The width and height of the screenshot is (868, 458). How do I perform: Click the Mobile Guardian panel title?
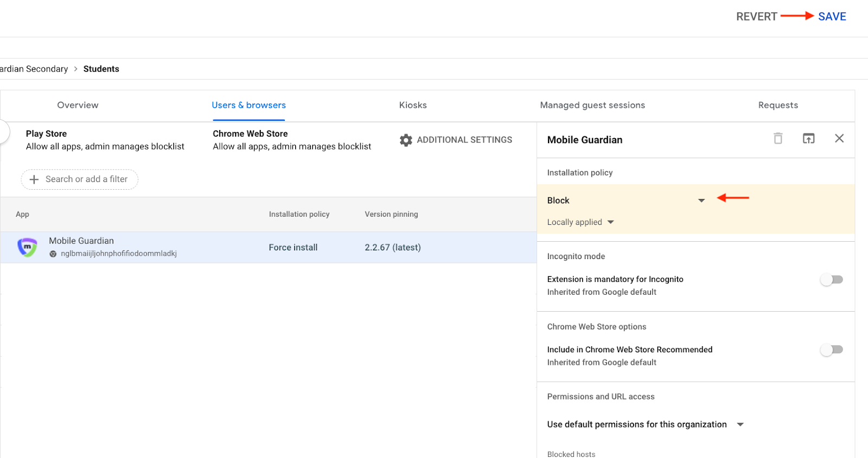point(585,140)
